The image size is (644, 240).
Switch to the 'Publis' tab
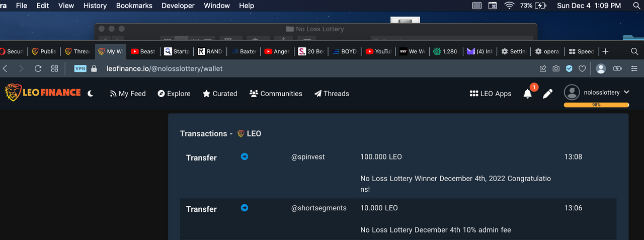click(44, 51)
